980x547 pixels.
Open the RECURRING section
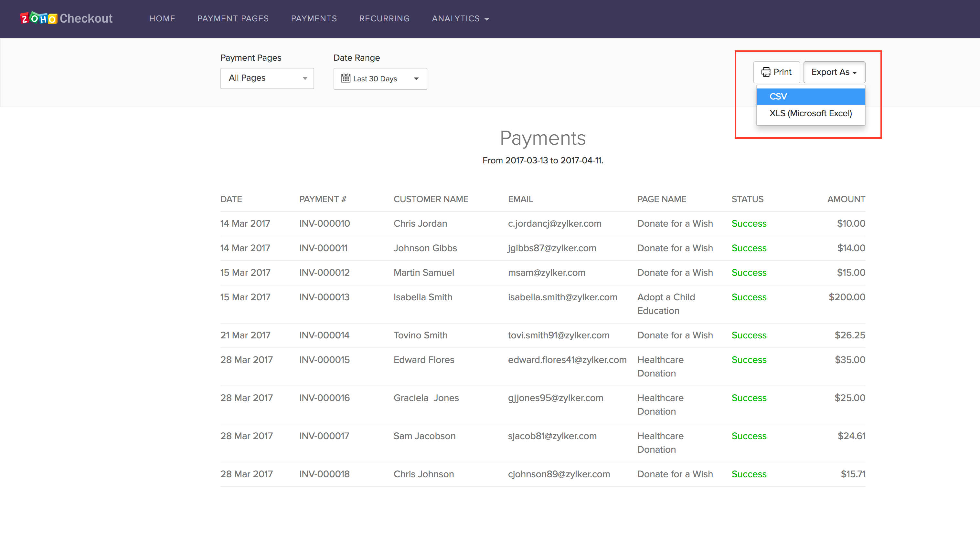pyautogui.click(x=384, y=18)
